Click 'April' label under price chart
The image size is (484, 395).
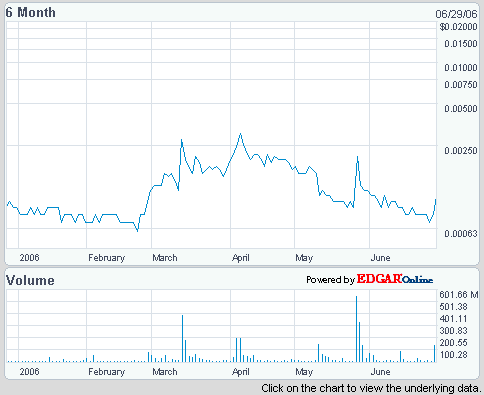click(241, 258)
